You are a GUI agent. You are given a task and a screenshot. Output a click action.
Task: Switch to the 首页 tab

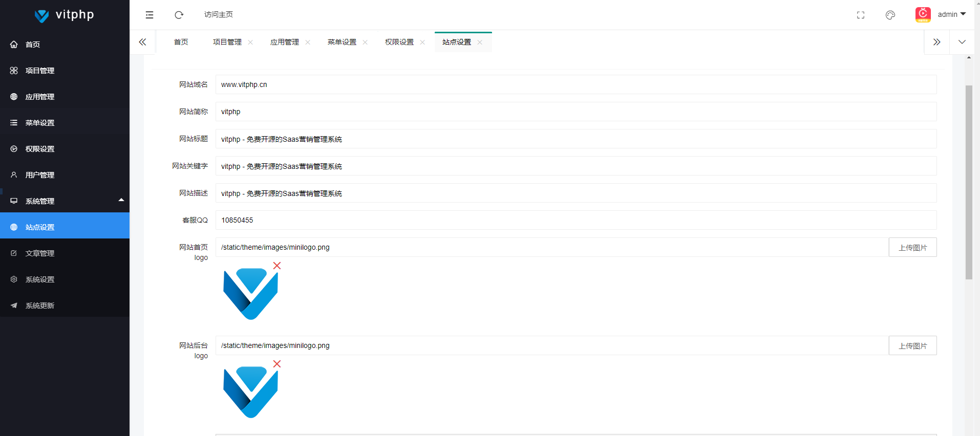click(x=181, y=42)
